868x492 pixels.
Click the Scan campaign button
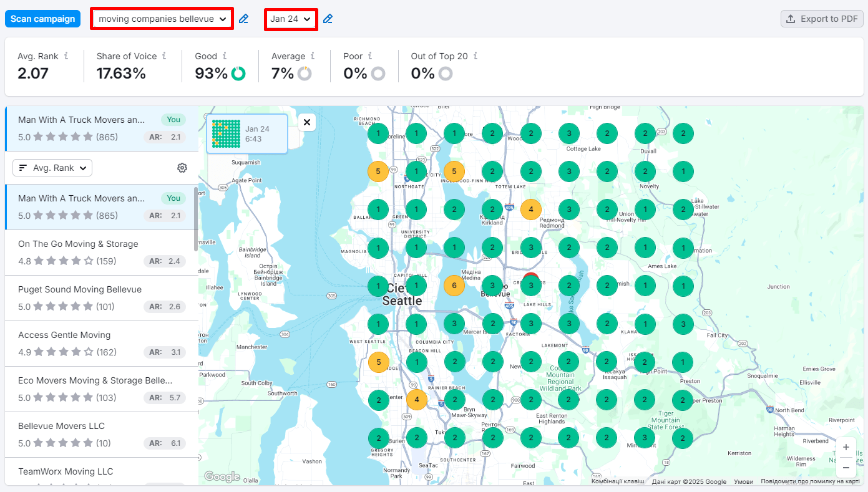tap(42, 19)
